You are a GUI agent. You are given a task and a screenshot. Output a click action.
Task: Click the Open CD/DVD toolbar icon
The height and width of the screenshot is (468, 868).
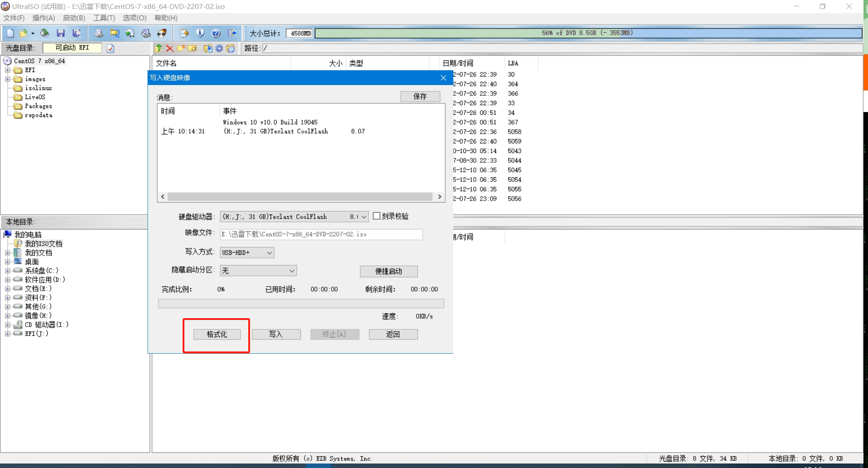45,33
